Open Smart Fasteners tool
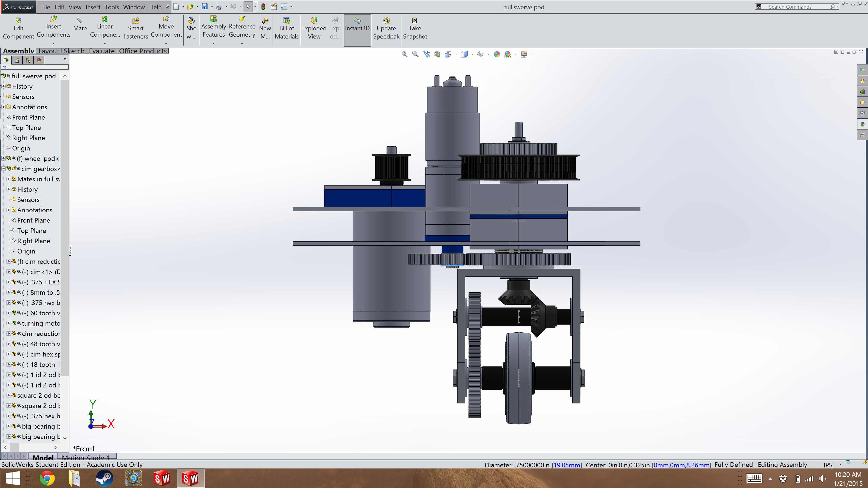Image resolution: width=868 pixels, height=488 pixels. click(135, 29)
